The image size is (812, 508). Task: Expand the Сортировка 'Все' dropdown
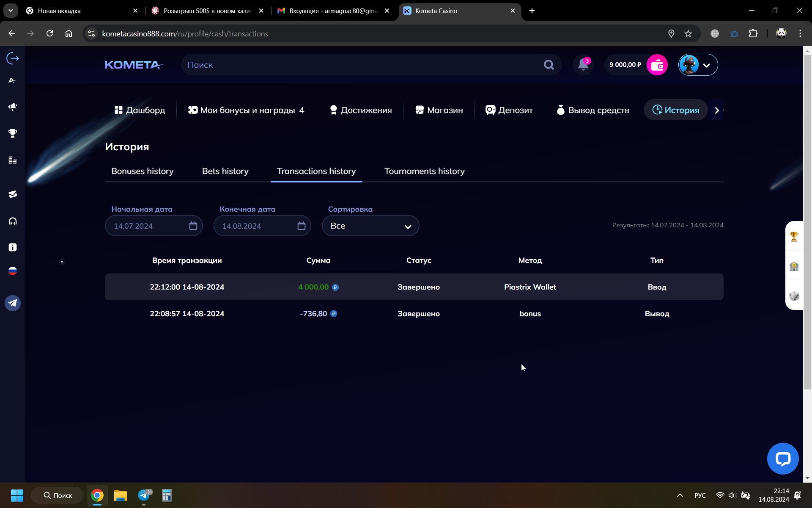point(370,226)
